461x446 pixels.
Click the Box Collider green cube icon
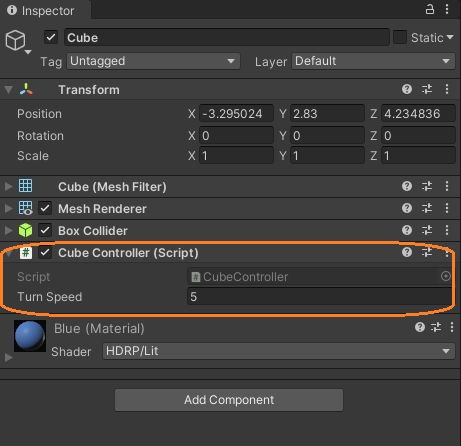click(x=26, y=230)
